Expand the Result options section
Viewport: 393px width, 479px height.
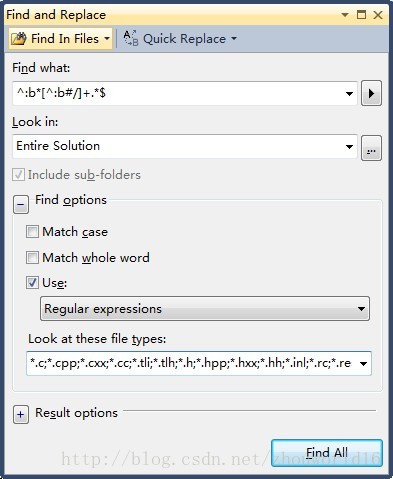pos(21,415)
